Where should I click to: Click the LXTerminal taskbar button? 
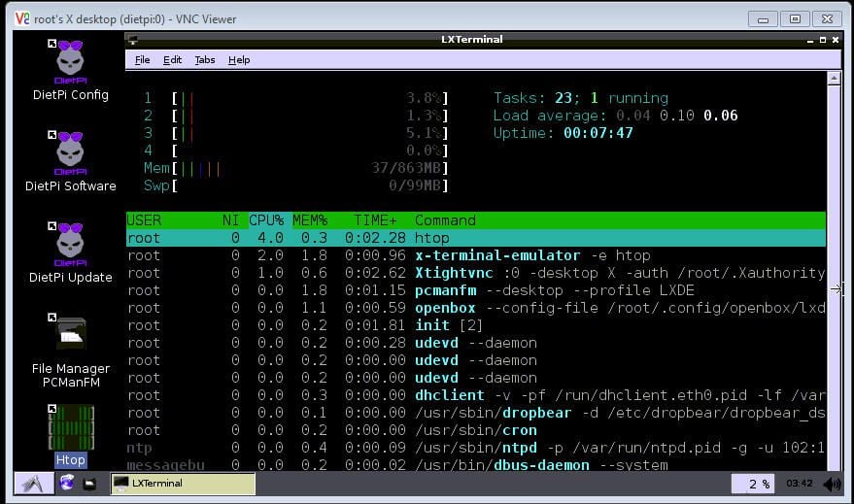[x=183, y=484]
